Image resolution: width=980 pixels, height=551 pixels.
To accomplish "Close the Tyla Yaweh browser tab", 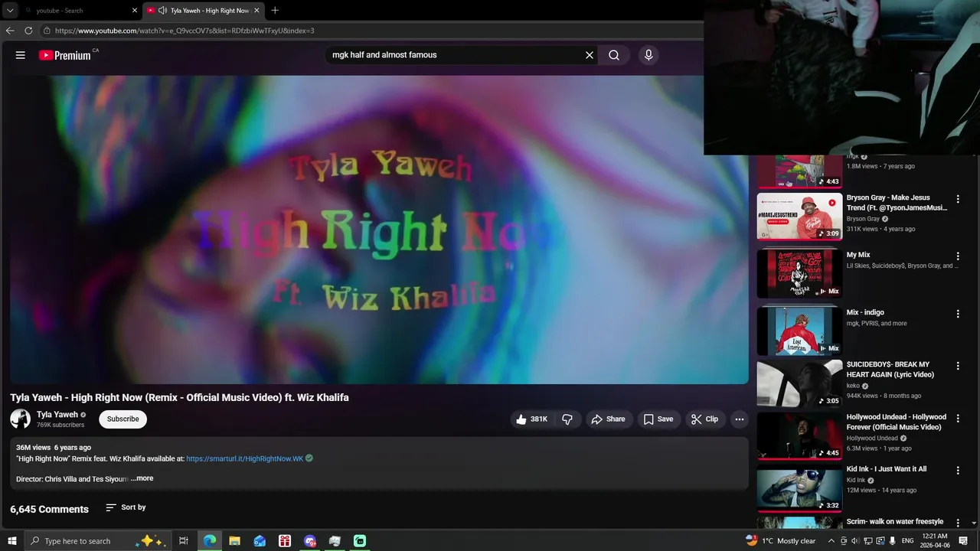I will [256, 11].
